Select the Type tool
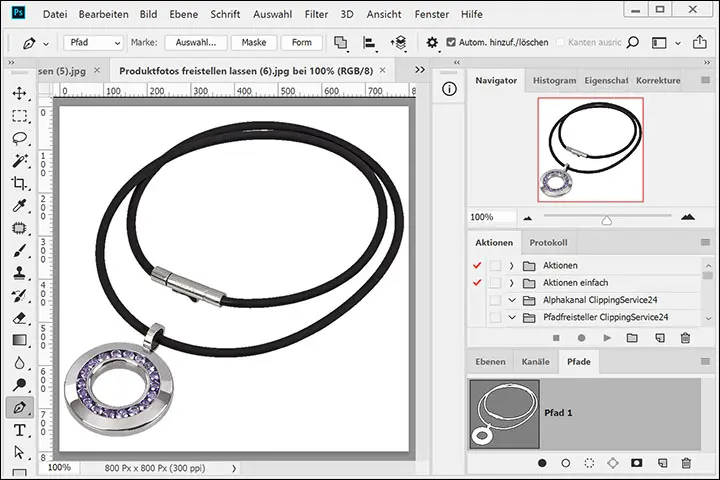 19,431
